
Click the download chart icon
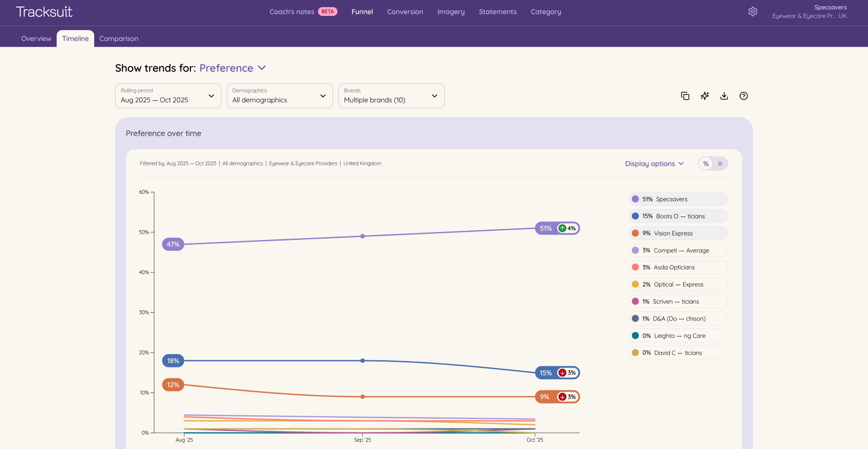click(x=724, y=96)
